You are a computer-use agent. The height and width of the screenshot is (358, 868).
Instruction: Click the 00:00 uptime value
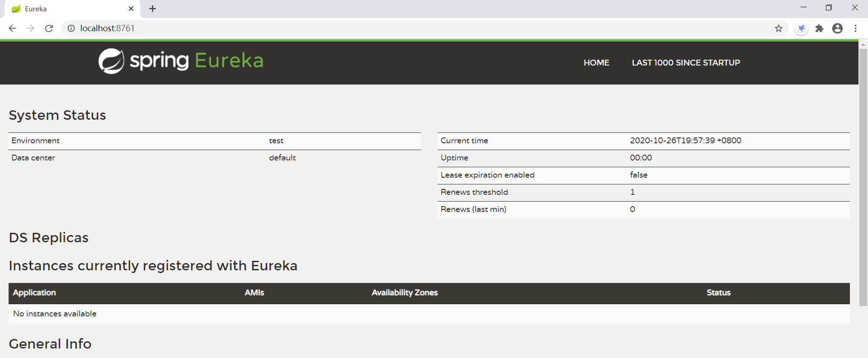[641, 158]
